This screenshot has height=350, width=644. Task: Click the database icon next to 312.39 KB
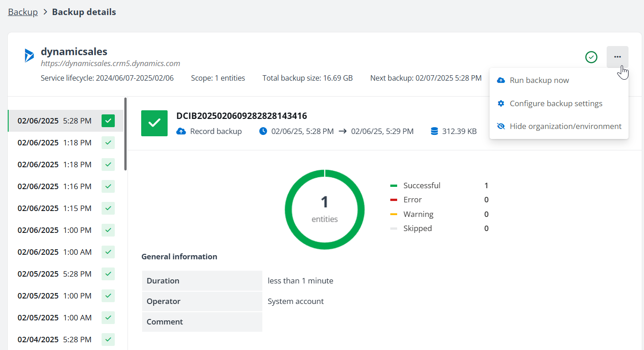point(433,131)
